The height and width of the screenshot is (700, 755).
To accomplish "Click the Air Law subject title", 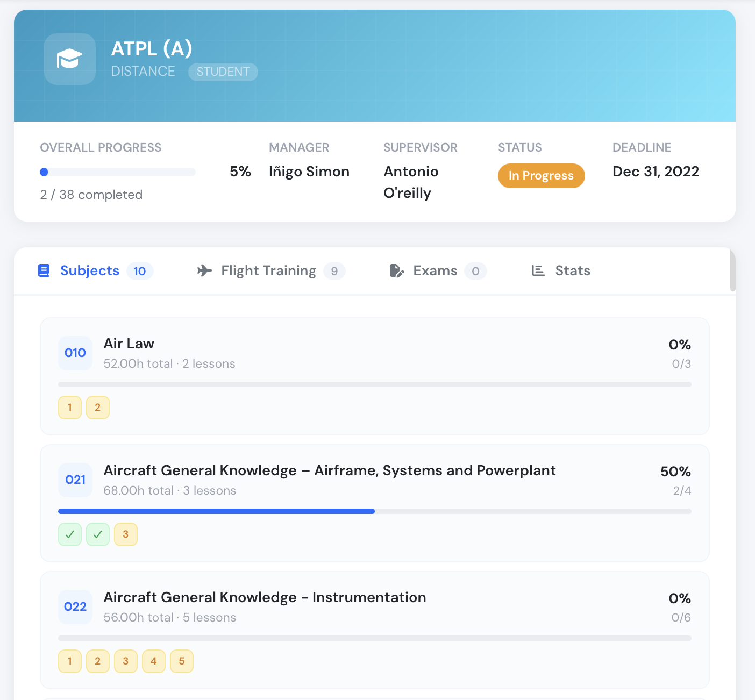I will point(129,344).
